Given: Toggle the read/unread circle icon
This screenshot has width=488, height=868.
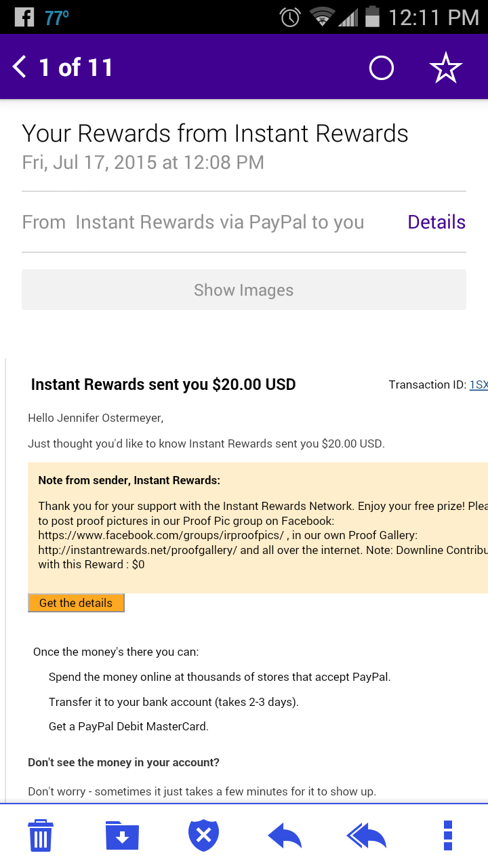Looking at the screenshot, I should coord(381,68).
